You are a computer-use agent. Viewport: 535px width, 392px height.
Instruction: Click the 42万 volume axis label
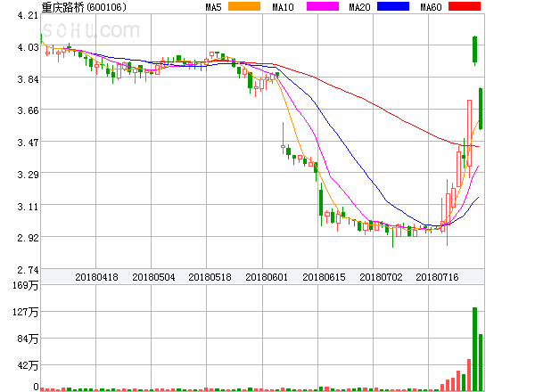point(28,366)
